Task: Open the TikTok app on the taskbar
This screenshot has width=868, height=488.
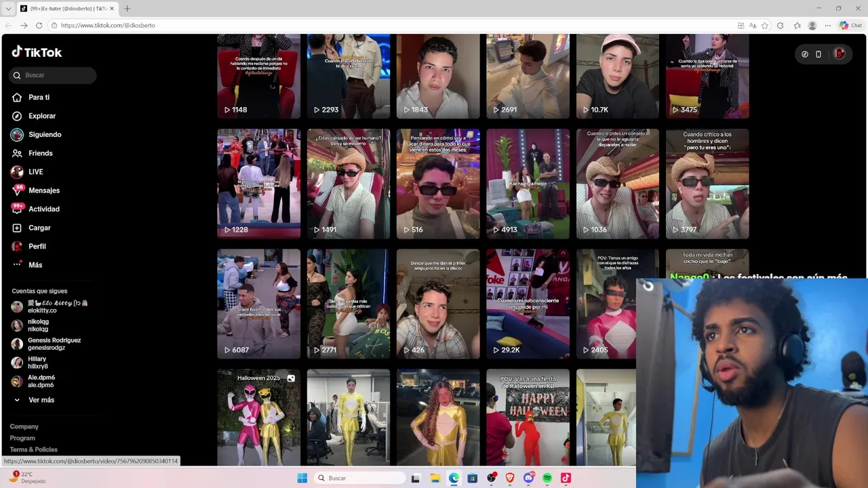Action: [x=566, y=478]
